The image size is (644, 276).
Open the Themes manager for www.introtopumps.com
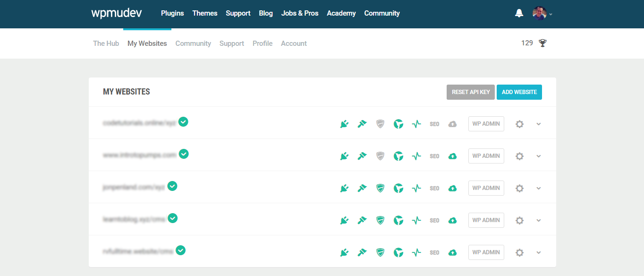(362, 156)
